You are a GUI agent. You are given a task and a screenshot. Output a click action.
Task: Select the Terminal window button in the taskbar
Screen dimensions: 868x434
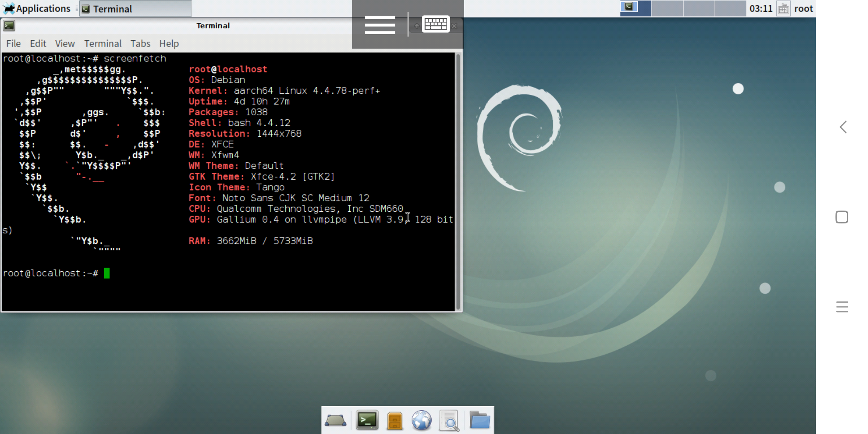pos(135,9)
